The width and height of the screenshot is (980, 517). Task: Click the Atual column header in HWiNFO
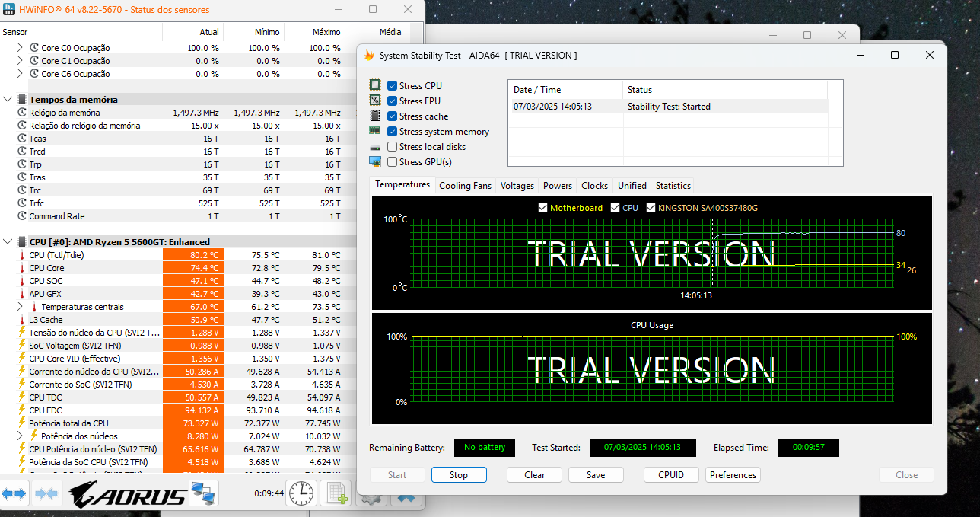pos(193,32)
